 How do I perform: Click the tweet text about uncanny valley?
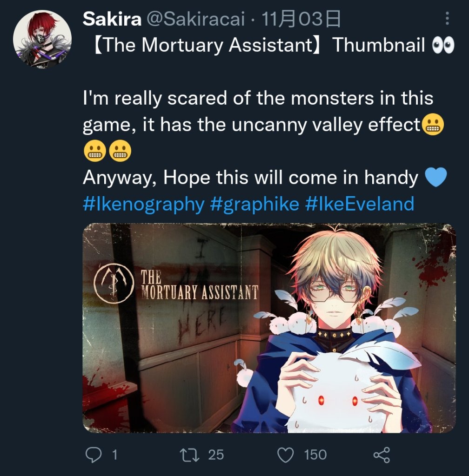coord(258,111)
